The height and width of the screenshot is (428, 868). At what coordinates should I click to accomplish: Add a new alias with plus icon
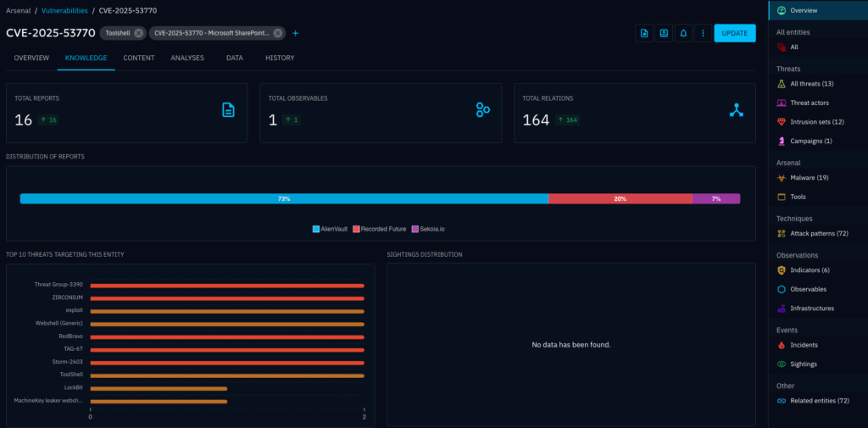(295, 33)
